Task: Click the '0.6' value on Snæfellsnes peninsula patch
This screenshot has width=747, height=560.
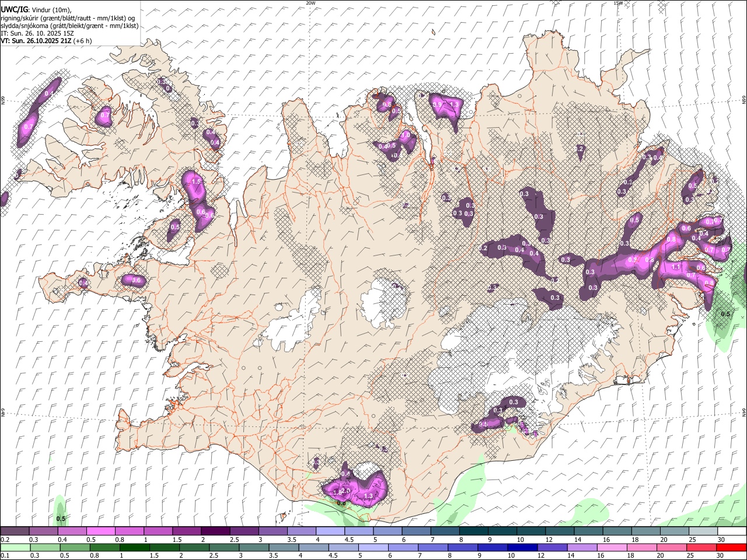Action: (x=137, y=281)
